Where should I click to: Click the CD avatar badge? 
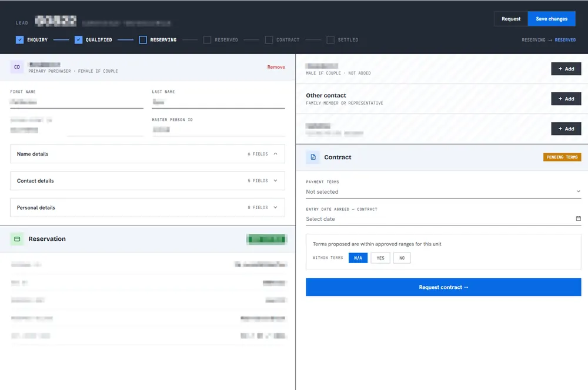(x=17, y=67)
